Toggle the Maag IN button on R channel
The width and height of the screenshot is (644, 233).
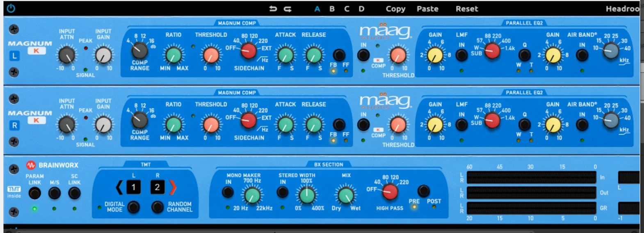coord(363,125)
